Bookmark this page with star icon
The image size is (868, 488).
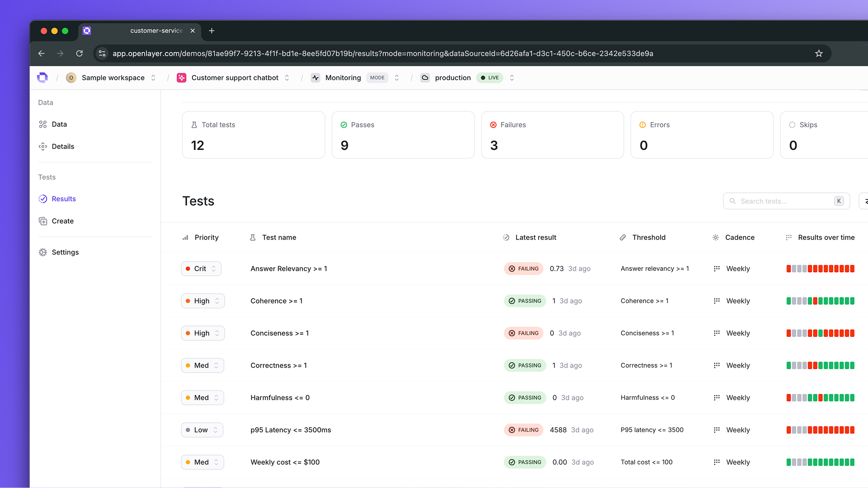(819, 53)
